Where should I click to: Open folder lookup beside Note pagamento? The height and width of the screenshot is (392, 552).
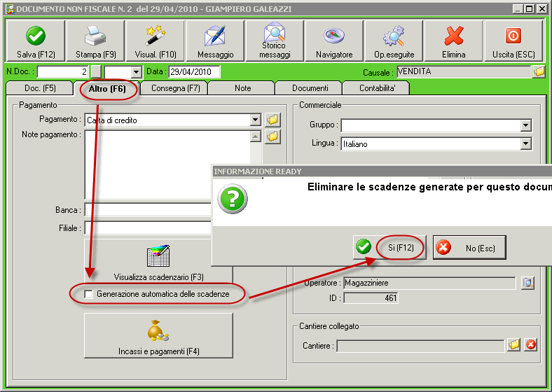pos(272,136)
